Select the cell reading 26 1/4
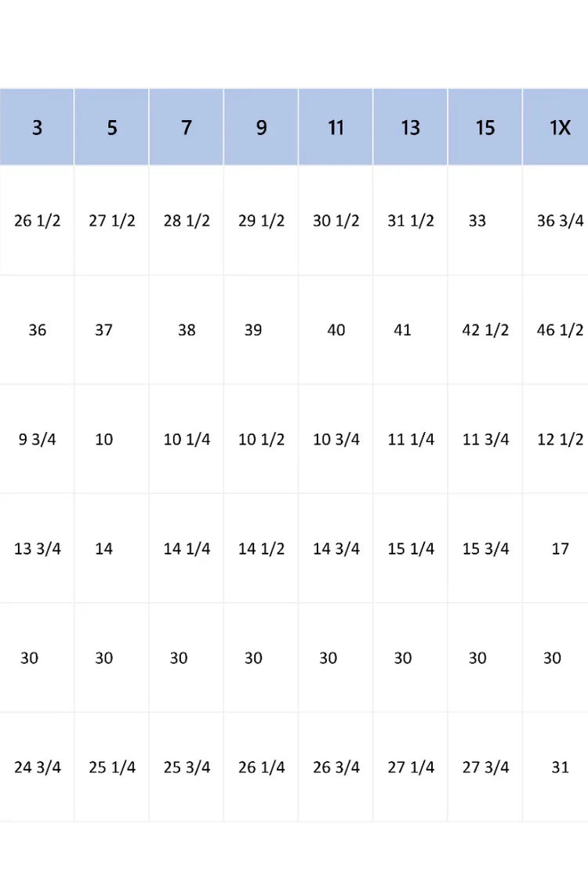 [261, 767]
